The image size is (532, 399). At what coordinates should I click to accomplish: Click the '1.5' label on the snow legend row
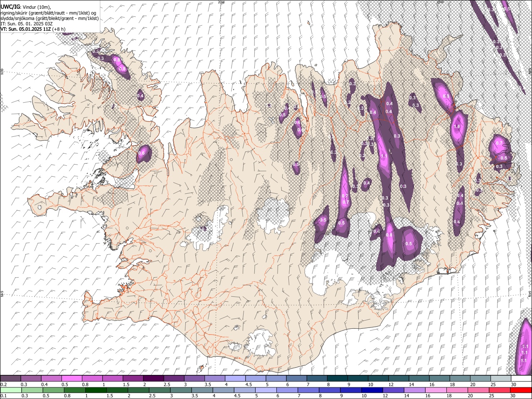pos(126,384)
